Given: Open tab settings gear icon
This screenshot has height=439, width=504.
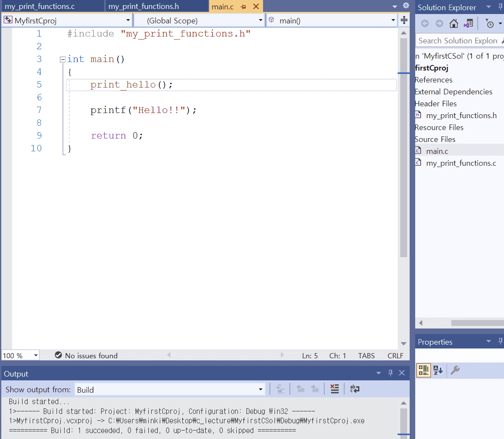Looking at the screenshot, I should point(406,6).
